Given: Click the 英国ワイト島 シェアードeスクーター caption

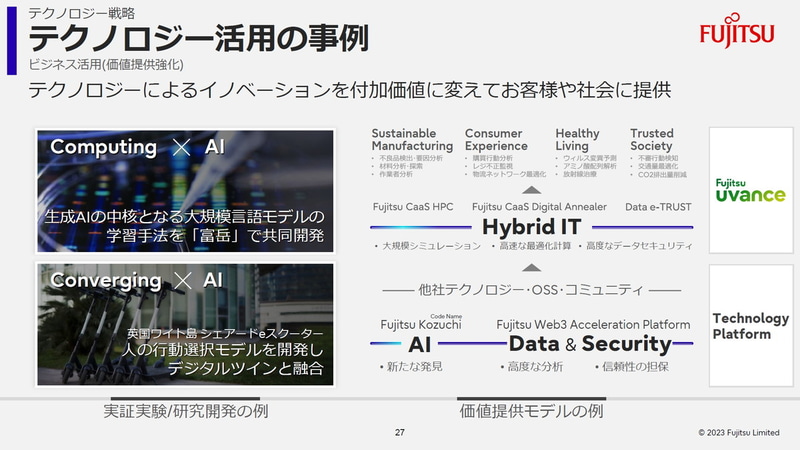Looking at the screenshot, I should point(225,333).
